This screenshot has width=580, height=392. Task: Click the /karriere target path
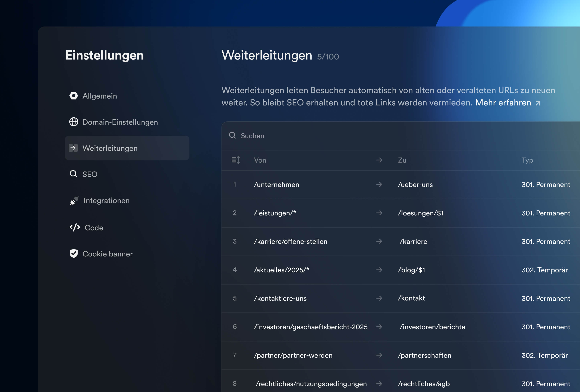tap(413, 242)
